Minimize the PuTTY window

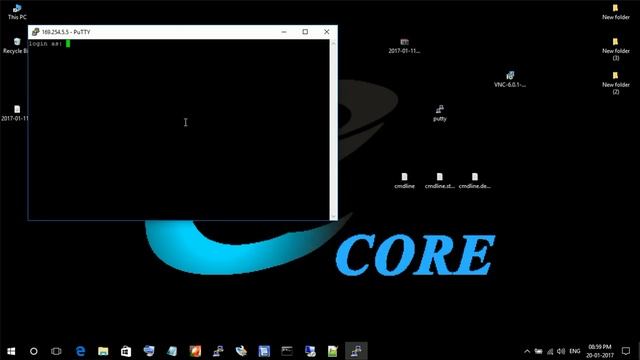[284, 32]
